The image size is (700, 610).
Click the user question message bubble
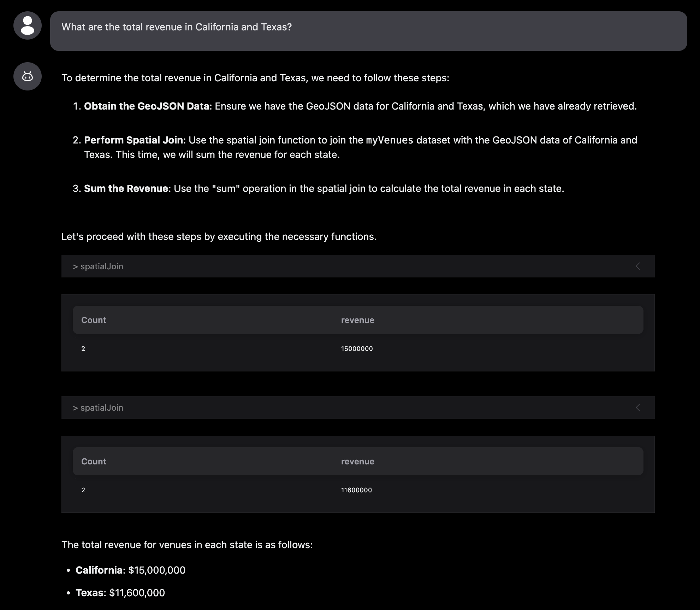(368, 31)
